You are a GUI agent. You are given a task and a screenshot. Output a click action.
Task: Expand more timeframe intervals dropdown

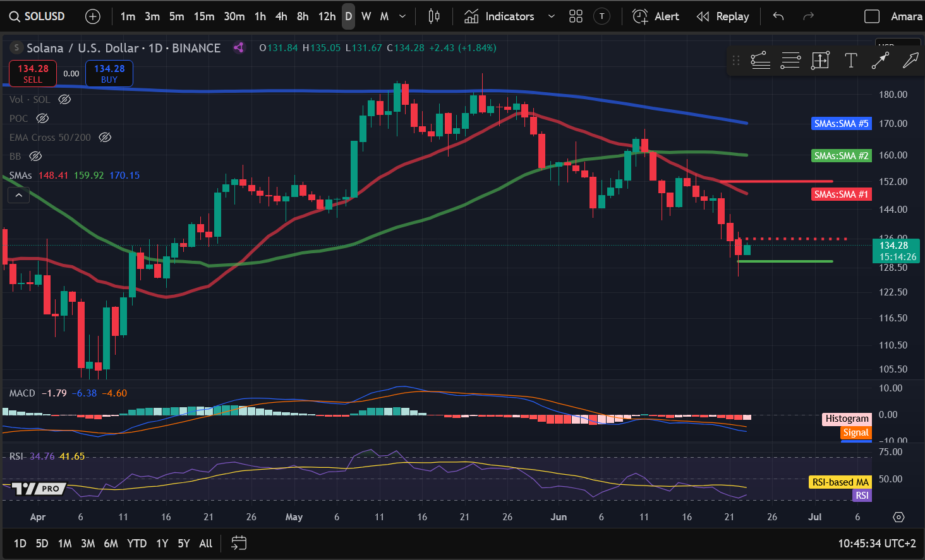tap(402, 16)
